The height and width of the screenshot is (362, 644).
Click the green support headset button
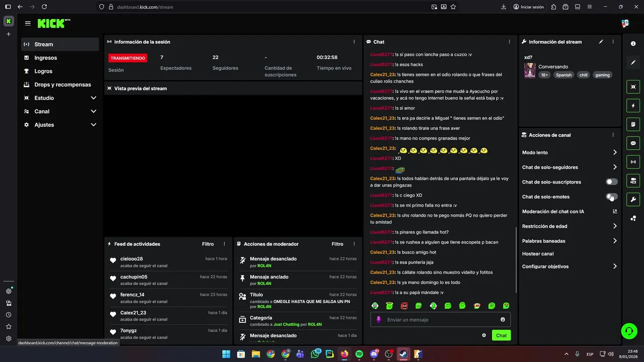(x=629, y=331)
